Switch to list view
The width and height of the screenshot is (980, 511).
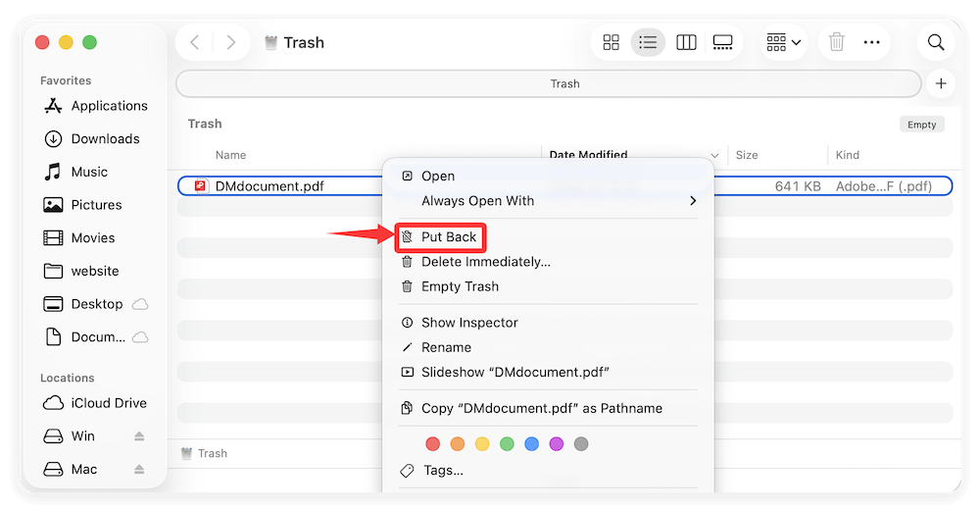tap(648, 42)
